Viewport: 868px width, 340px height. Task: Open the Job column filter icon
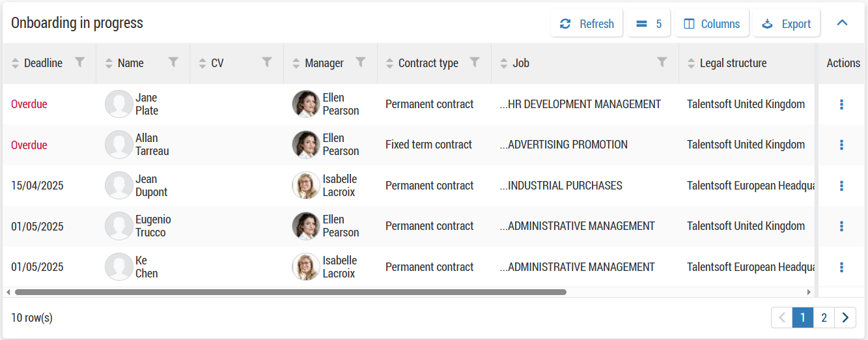(x=662, y=63)
